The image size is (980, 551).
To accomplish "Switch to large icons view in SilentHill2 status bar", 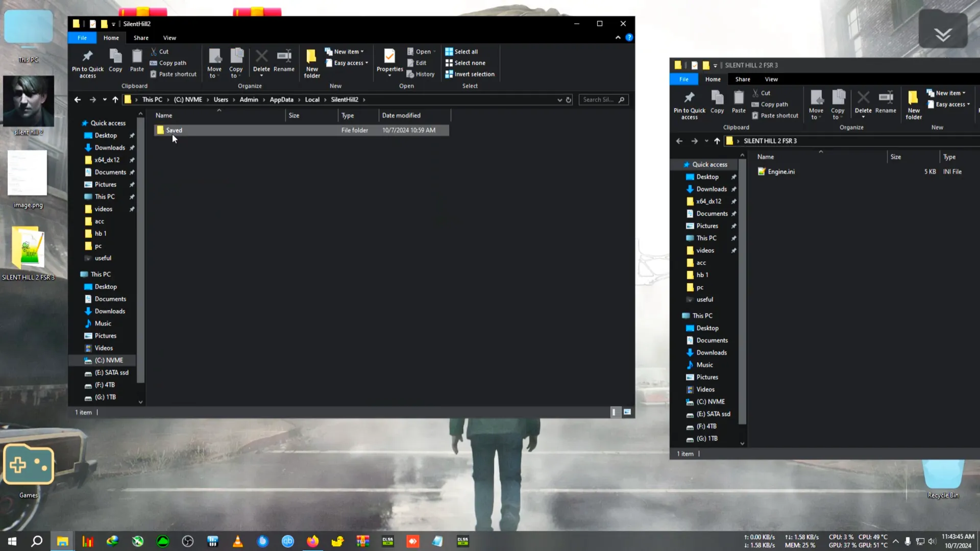I will [627, 412].
